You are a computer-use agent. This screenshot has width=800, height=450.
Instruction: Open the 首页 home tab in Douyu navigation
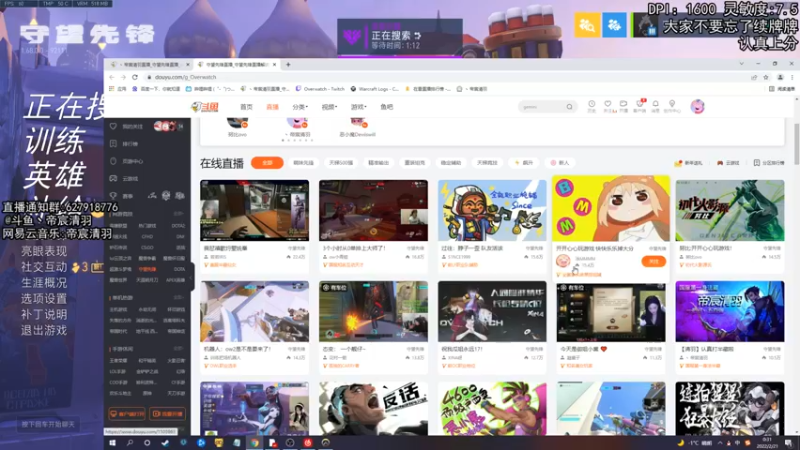(x=246, y=107)
